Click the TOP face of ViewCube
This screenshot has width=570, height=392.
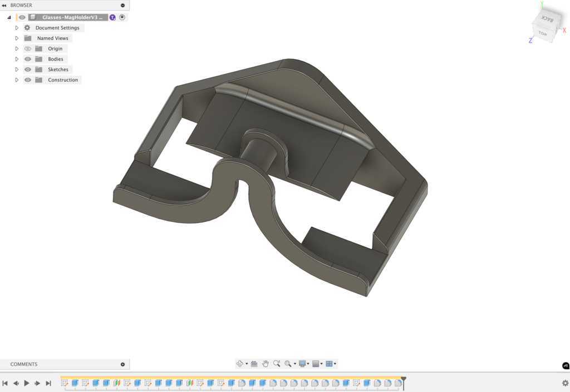point(543,34)
